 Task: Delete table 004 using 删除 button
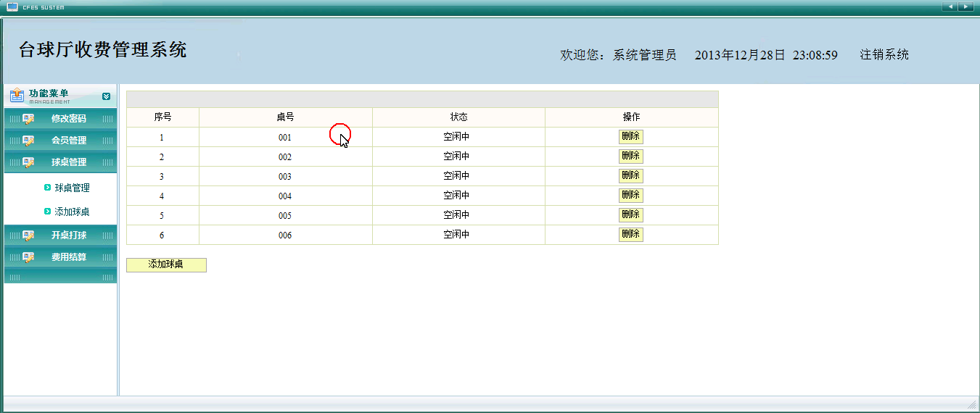coord(631,195)
